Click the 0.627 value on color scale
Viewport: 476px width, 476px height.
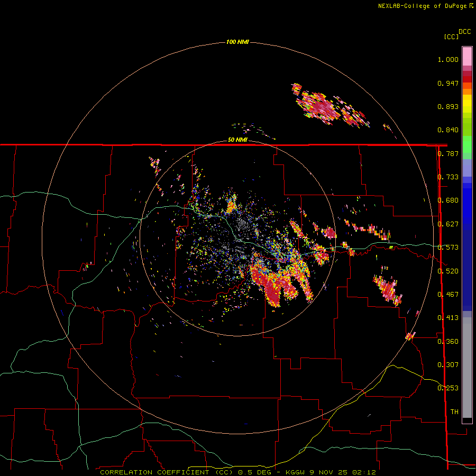click(448, 224)
